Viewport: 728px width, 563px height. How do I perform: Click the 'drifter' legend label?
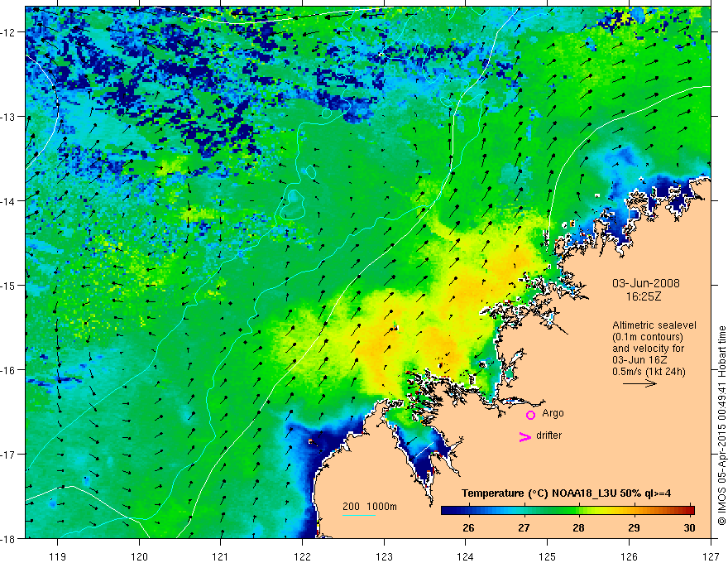coord(548,435)
